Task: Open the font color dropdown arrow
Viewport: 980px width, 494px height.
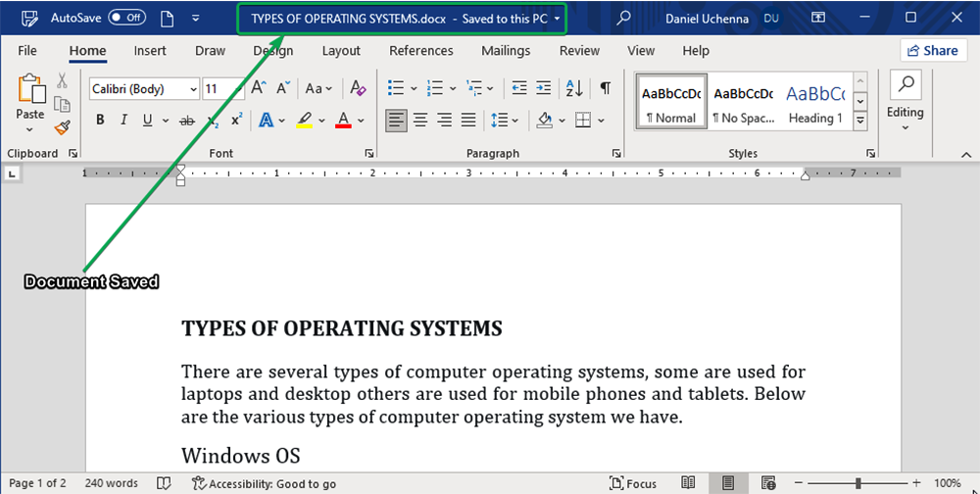Action: tap(361, 121)
